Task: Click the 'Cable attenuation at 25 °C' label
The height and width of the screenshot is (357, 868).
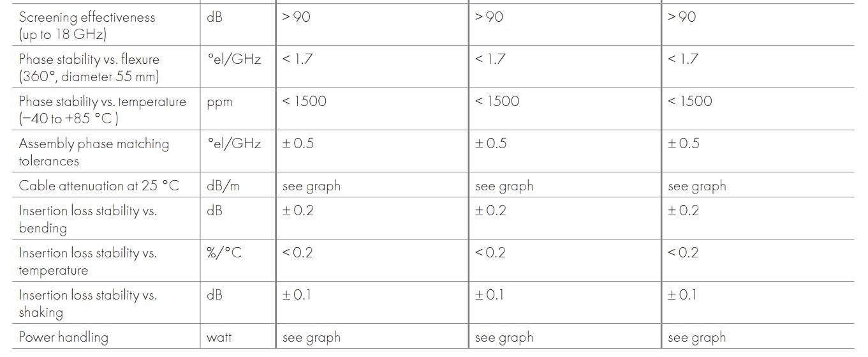Action: click(x=99, y=186)
